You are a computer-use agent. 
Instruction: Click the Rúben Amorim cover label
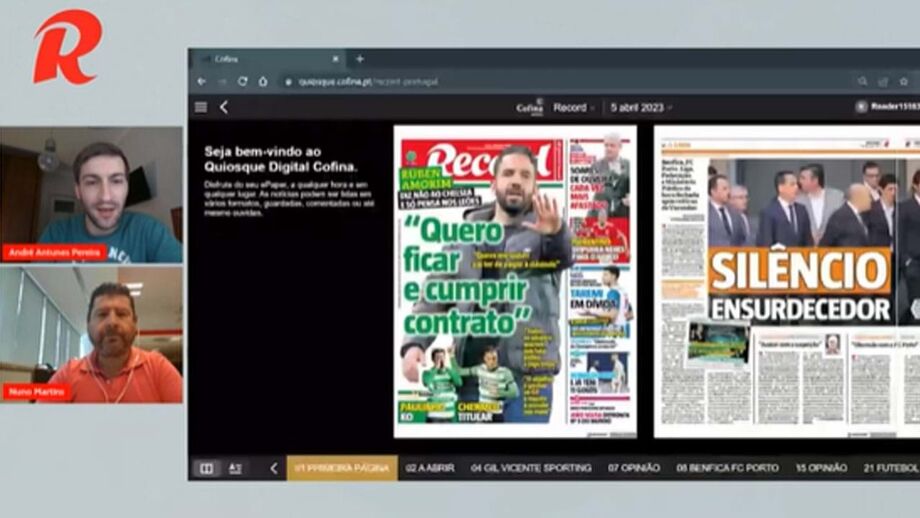[427, 180]
